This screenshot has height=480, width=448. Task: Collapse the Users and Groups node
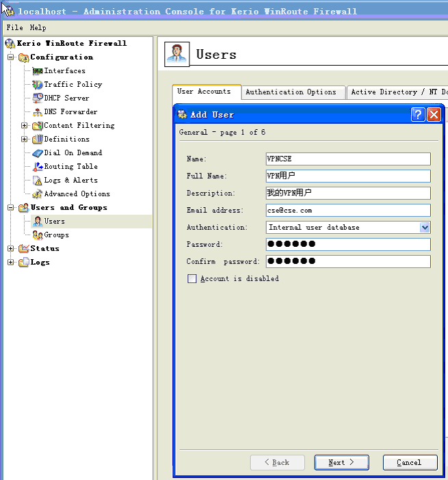click(x=11, y=208)
